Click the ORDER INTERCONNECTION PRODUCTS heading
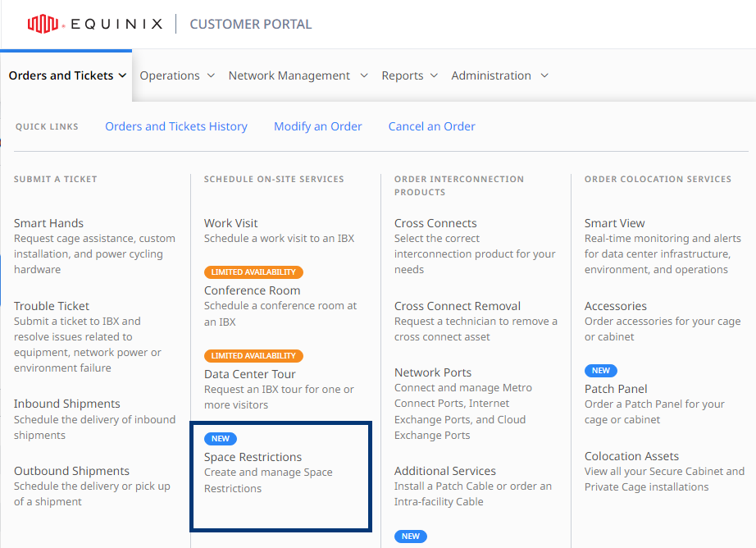 tap(459, 185)
